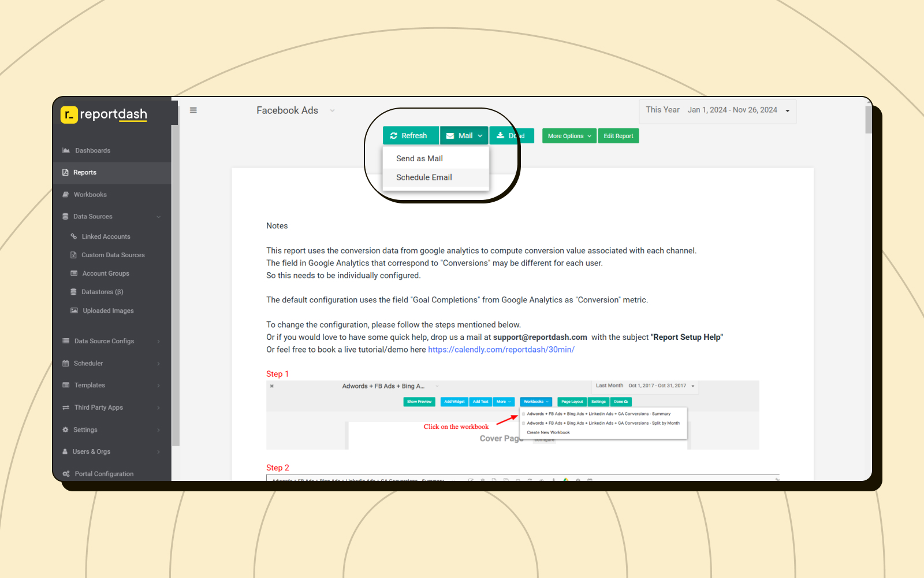Click the Settings gear icon
The width and height of the screenshot is (924, 578).
(65, 429)
